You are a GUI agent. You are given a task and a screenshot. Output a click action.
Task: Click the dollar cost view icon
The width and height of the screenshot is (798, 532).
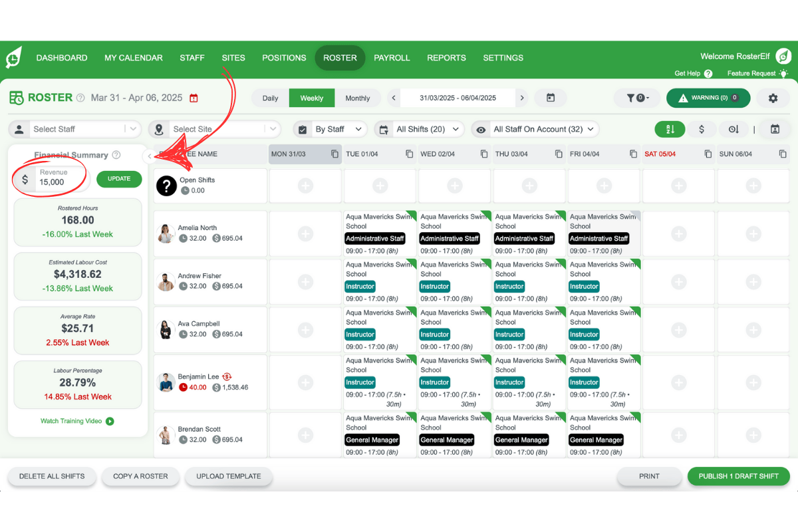[702, 129]
